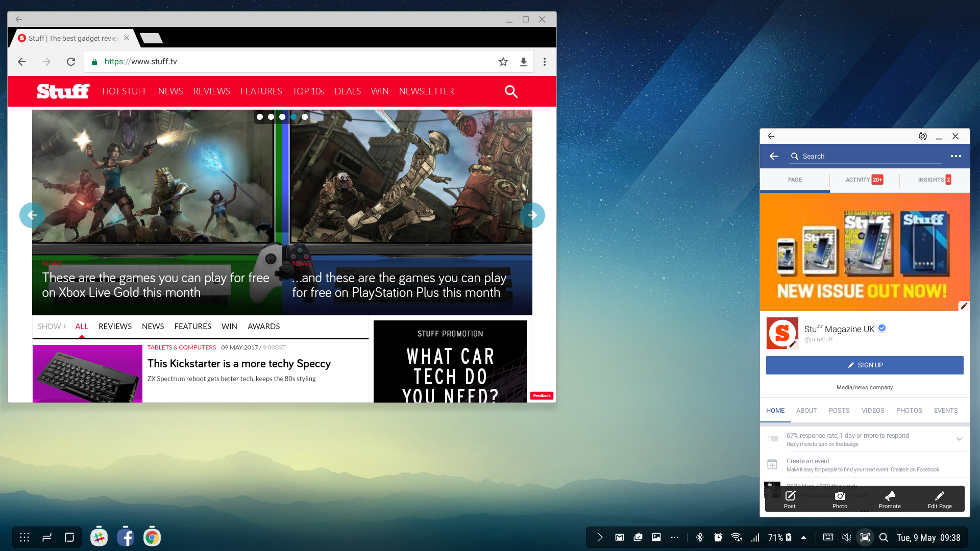Toggle the muted sound tray icon
980x551 pixels.
(847, 537)
